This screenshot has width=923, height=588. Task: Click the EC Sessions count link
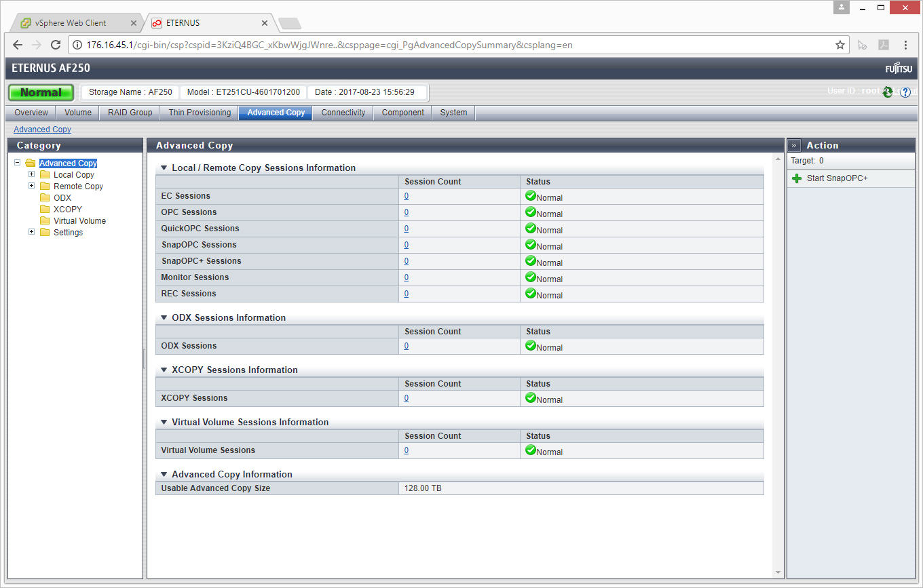pyautogui.click(x=407, y=196)
